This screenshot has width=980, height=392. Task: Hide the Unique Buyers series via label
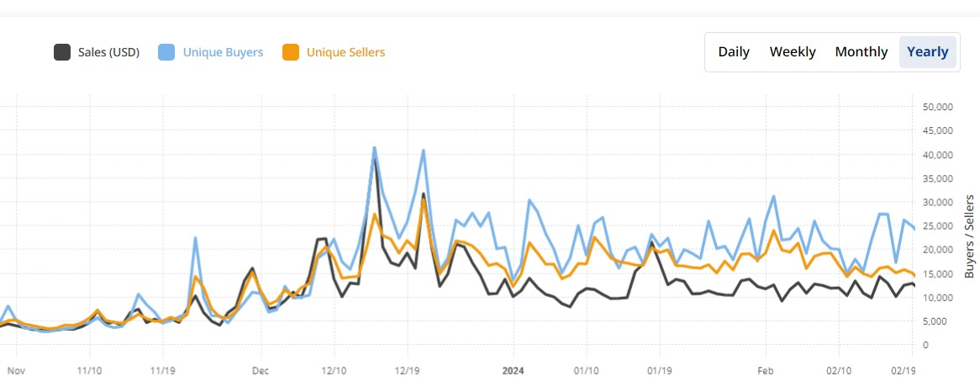(223, 52)
